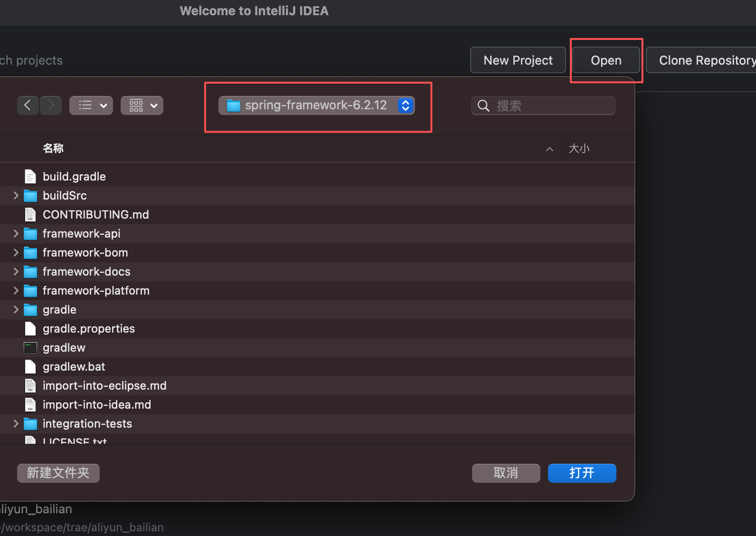Expand the gradle folder
Viewport: 756px width, 536px height.
click(16, 309)
